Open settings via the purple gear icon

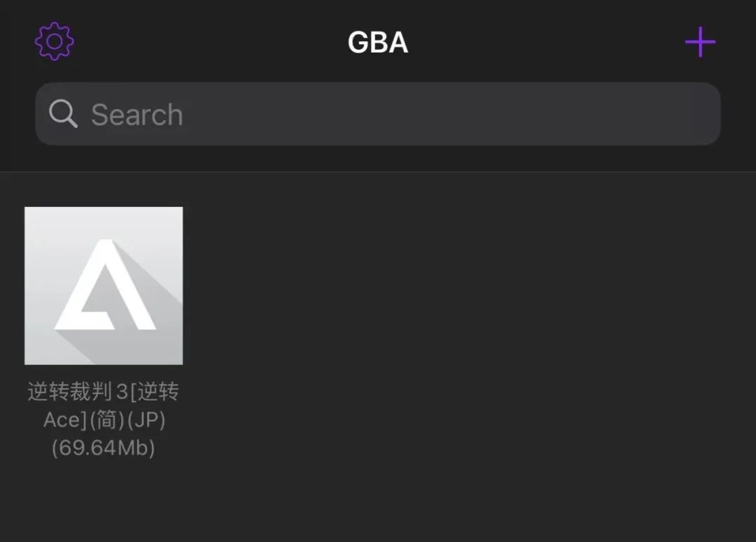(55, 41)
